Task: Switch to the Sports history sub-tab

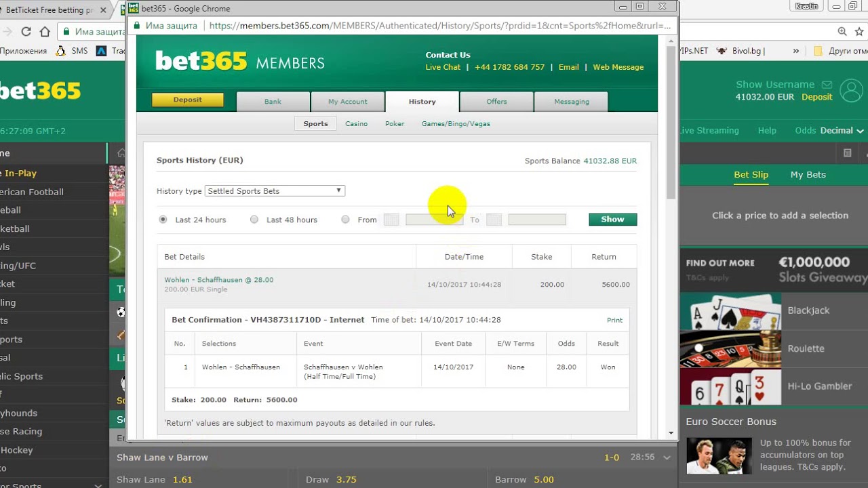Action: click(x=315, y=124)
